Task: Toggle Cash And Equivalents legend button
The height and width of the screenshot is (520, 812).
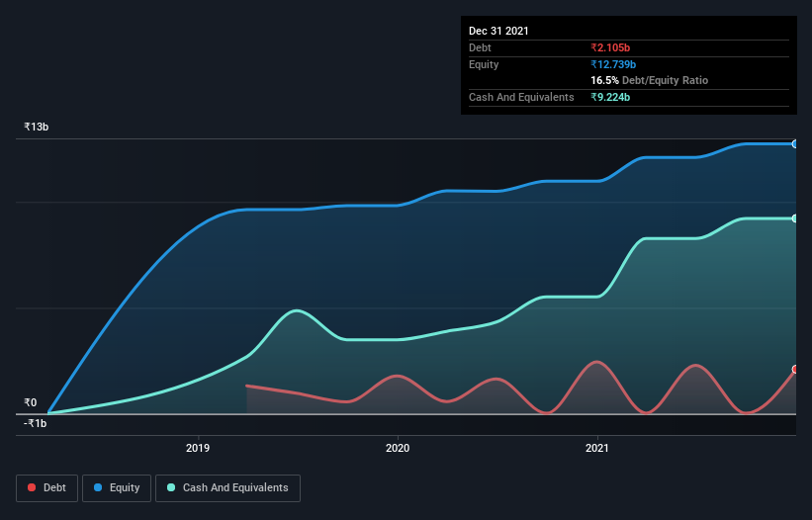Action: point(227,488)
